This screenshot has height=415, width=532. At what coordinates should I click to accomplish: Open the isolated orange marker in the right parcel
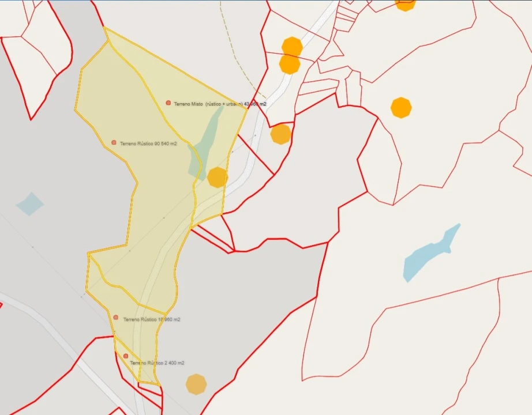tap(401, 108)
